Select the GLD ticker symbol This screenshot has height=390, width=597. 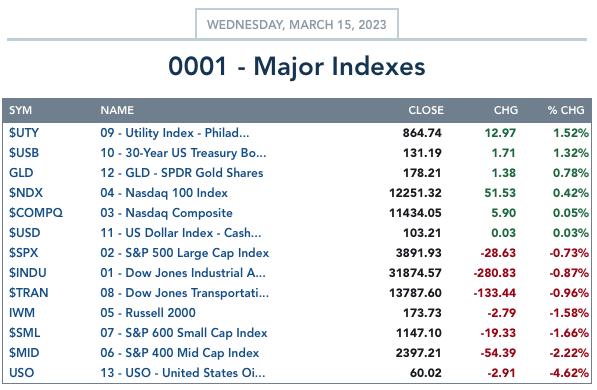21,173
